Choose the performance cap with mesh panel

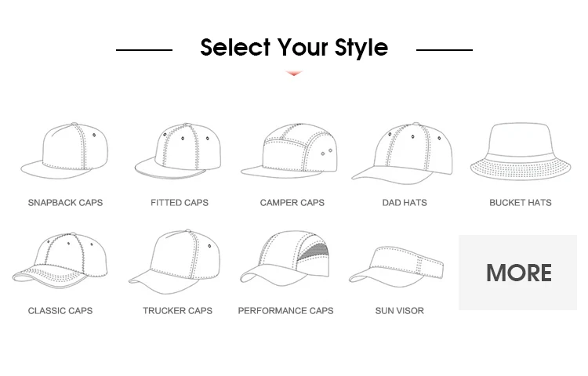click(x=285, y=258)
